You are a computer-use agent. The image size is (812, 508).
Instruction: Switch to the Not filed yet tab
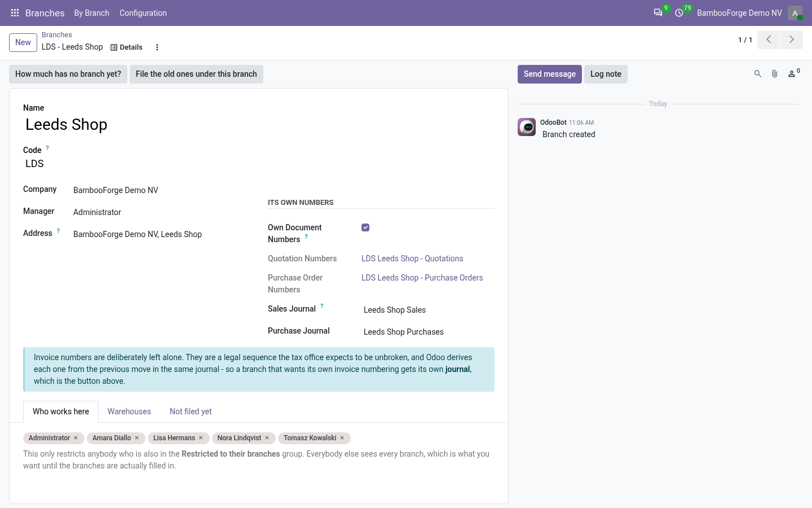click(191, 411)
